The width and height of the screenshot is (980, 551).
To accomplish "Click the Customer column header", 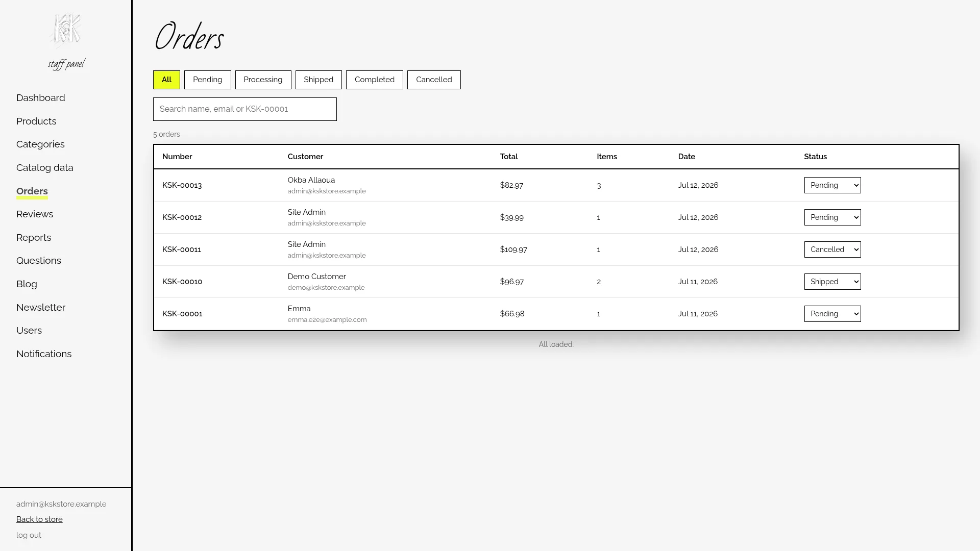I will 305,157.
